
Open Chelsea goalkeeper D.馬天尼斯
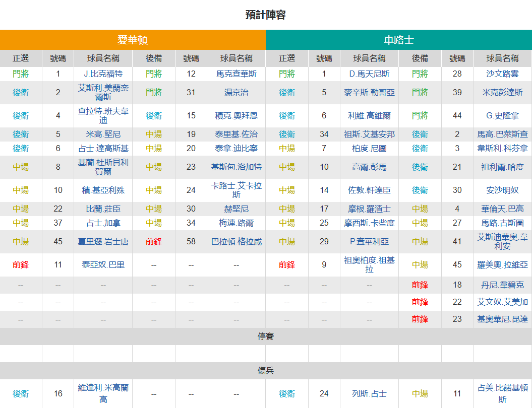[x=370, y=74]
